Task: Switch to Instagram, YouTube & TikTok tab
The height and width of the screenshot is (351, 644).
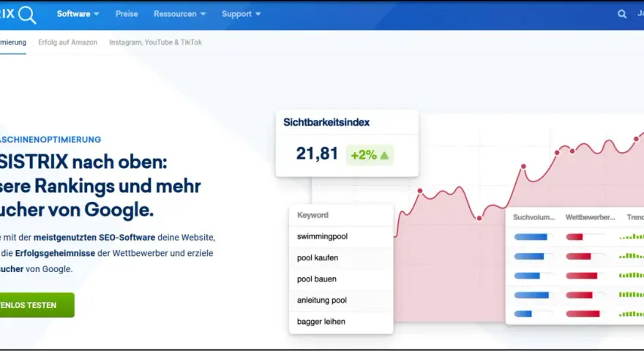Action: click(x=155, y=42)
